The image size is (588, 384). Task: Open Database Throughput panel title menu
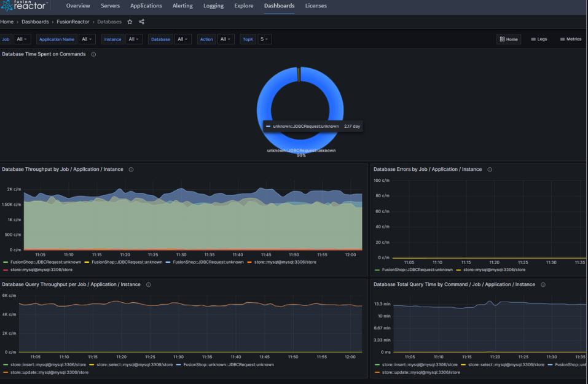[63, 170]
